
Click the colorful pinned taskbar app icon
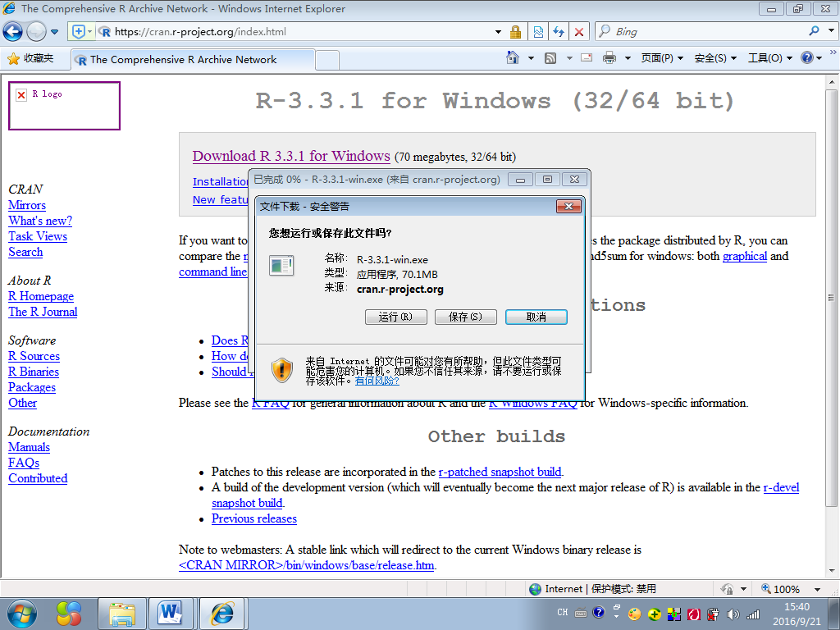pos(69,614)
